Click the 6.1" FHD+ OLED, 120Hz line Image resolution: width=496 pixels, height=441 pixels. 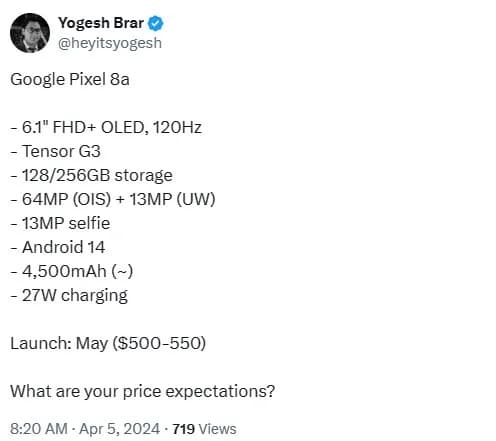click(x=106, y=128)
